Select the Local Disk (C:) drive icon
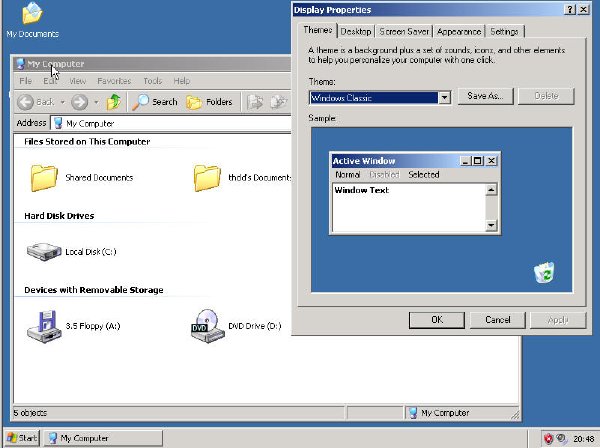The image size is (600, 448). click(44, 252)
